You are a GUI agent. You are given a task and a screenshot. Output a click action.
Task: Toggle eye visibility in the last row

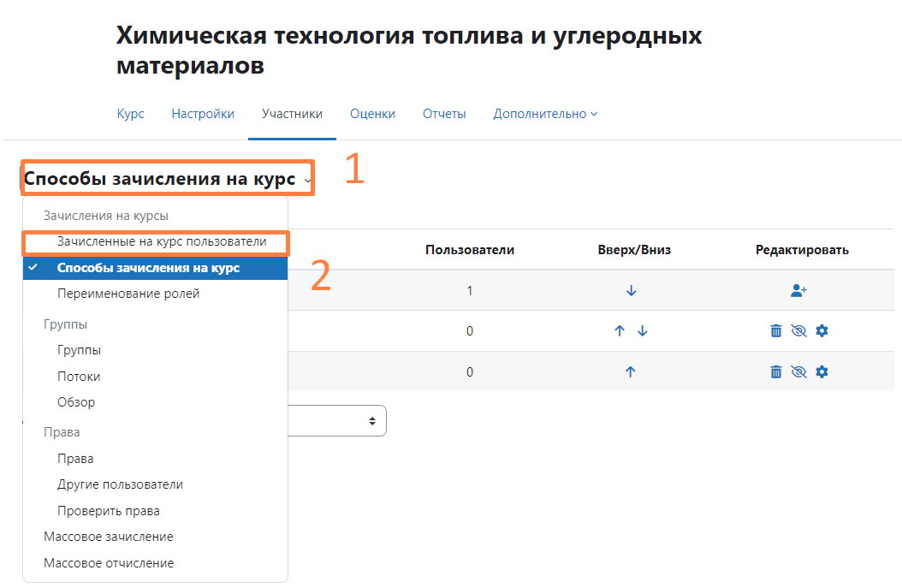799,372
